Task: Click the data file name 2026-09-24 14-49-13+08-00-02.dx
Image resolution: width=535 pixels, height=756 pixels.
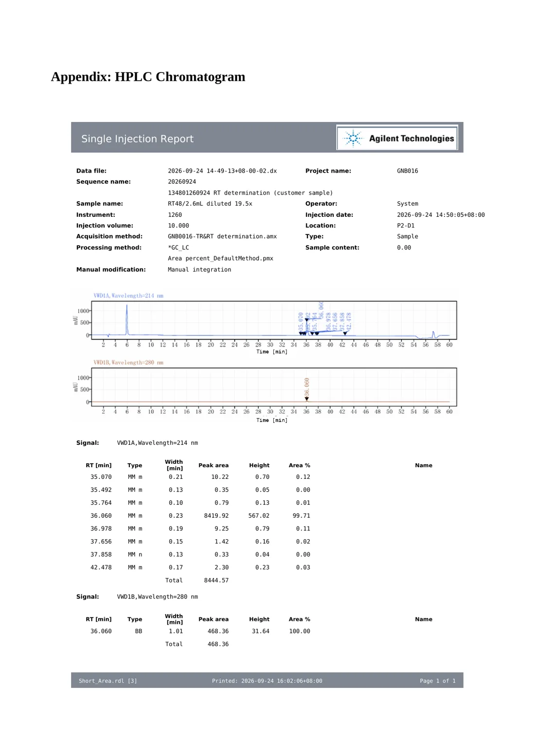Action: (222, 171)
